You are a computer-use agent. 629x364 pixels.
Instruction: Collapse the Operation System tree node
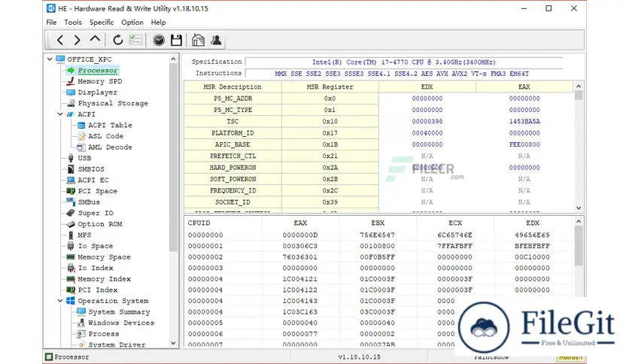pos(60,301)
